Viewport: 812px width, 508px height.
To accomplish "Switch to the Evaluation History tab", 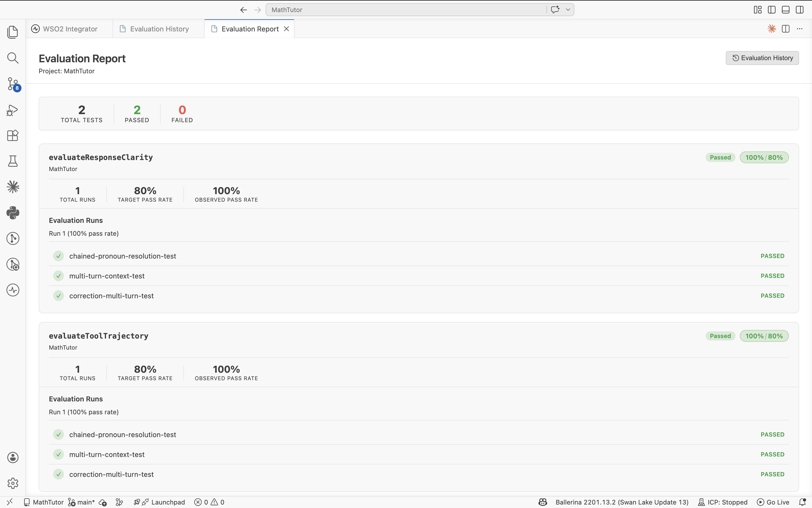I will click(159, 29).
